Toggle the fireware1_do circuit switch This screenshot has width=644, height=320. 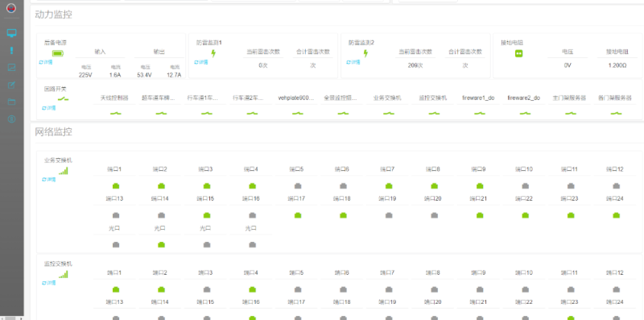(480, 113)
